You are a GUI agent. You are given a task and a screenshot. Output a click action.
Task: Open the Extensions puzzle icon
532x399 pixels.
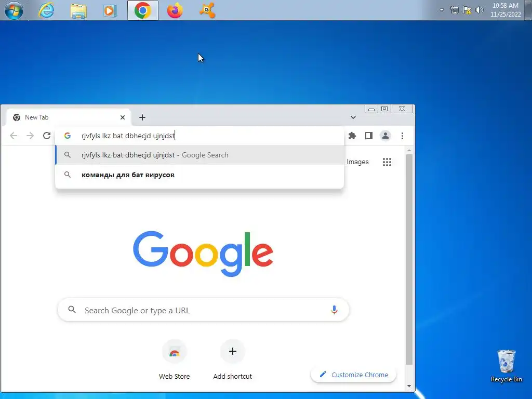click(x=352, y=136)
